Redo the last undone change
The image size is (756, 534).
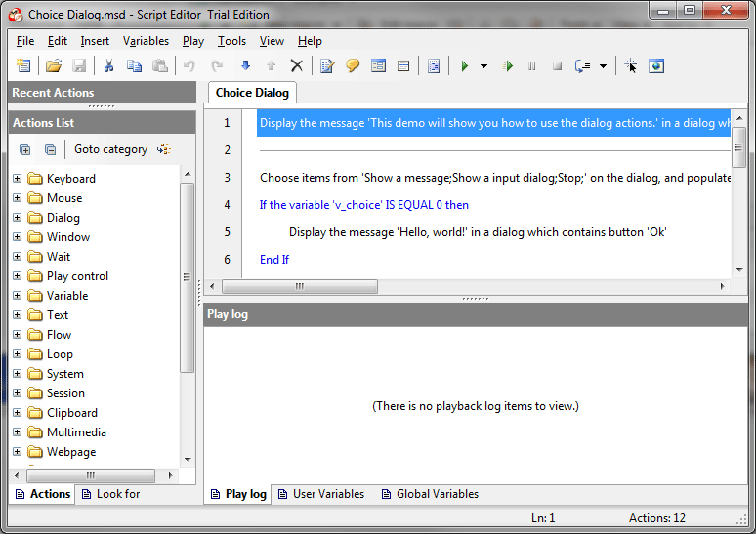[217, 65]
